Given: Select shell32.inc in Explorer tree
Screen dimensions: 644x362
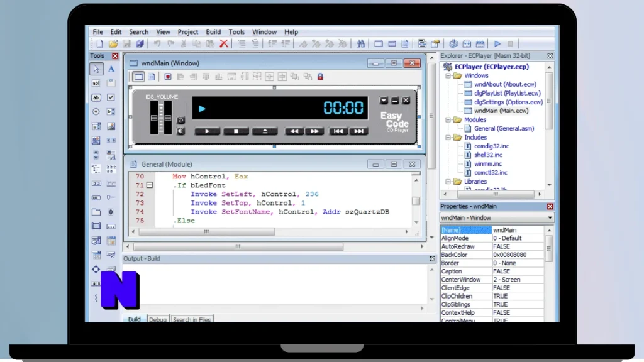Looking at the screenshot, I should click(488, 155).
